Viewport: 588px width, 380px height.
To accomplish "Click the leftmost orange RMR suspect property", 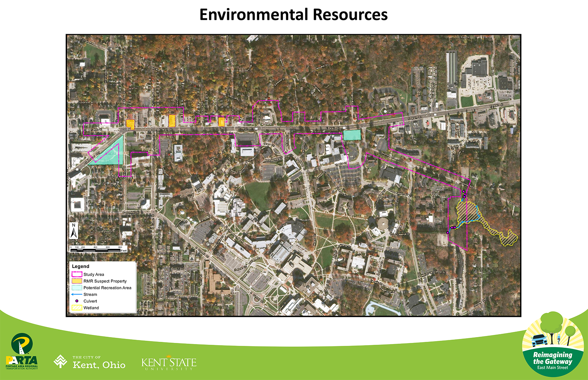I will pos(130,124).
